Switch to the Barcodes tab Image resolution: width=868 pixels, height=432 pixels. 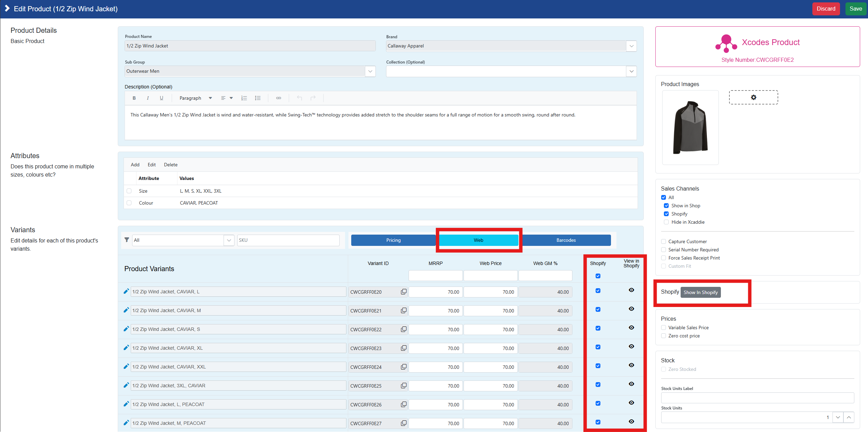point(566,240)
